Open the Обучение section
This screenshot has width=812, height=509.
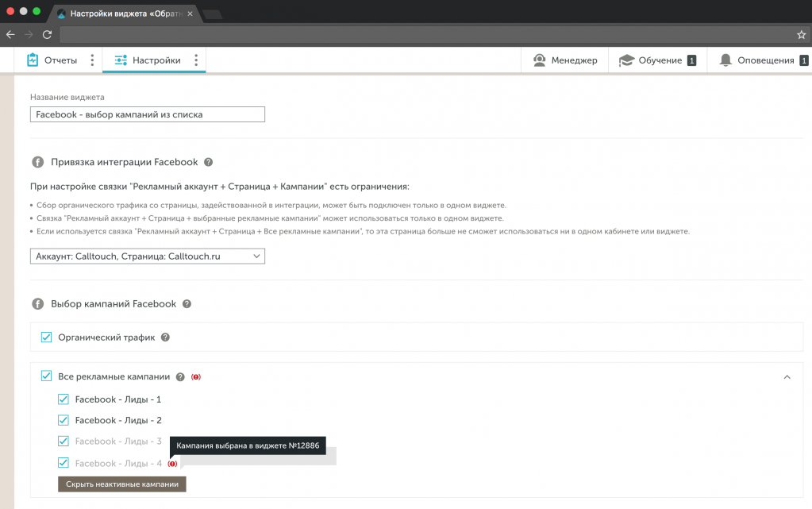tap(657, 60)
